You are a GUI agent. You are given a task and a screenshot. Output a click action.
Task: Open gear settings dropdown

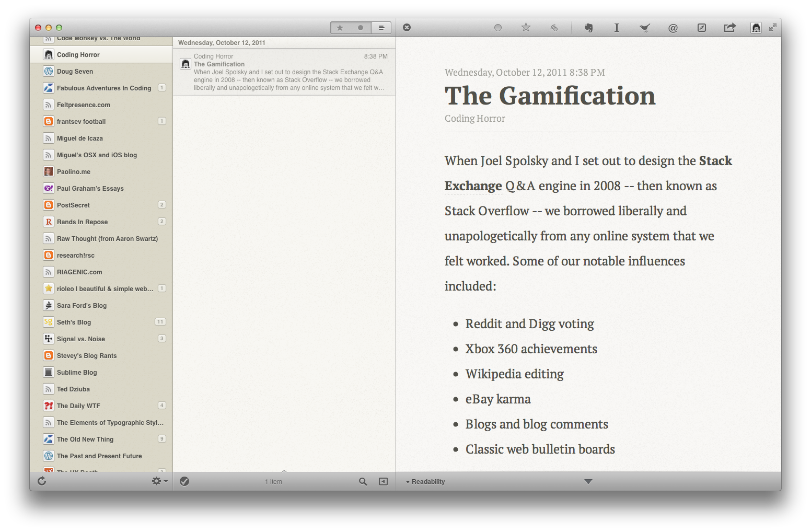point(159,481)
